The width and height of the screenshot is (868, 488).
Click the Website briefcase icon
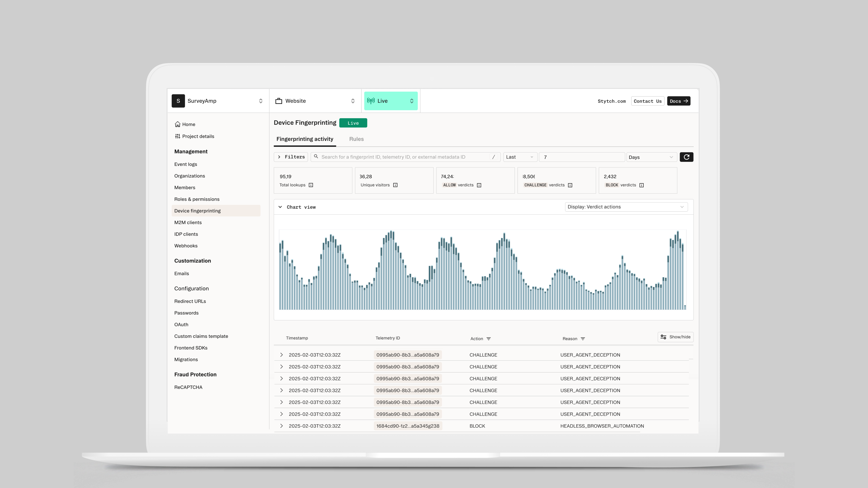278,101
